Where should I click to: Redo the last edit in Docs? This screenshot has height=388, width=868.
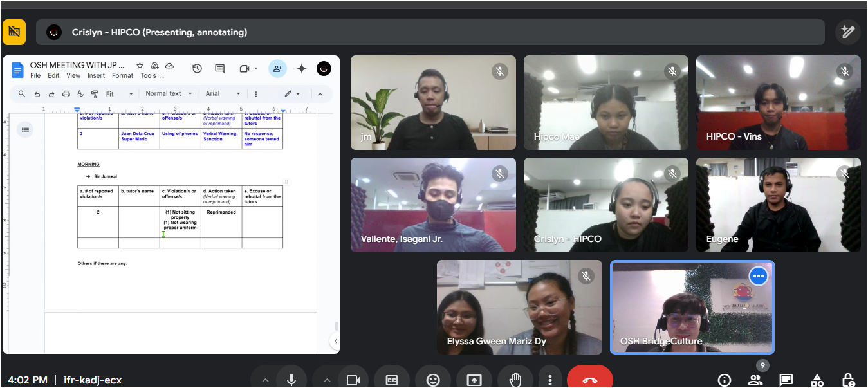point(51,94)
